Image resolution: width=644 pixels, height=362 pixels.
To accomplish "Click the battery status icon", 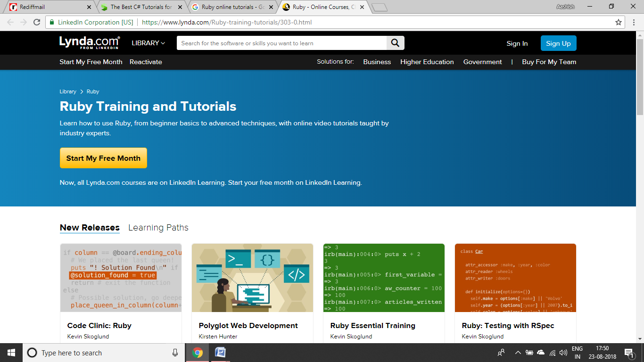I will tap(529, 353).
